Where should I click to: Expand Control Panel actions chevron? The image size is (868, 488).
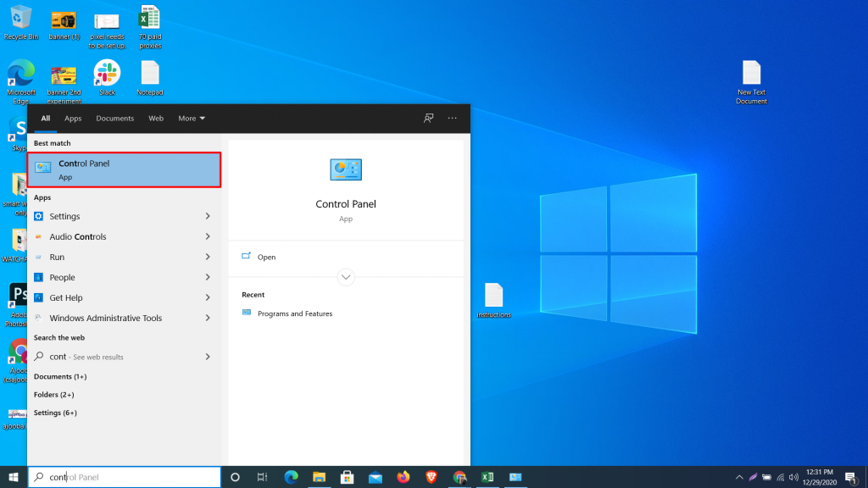coord(346,277)
